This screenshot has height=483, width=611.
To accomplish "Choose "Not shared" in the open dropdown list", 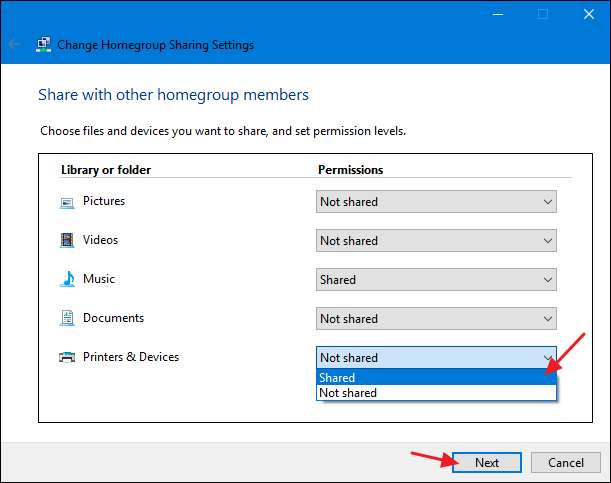I will tap(436, 393).
